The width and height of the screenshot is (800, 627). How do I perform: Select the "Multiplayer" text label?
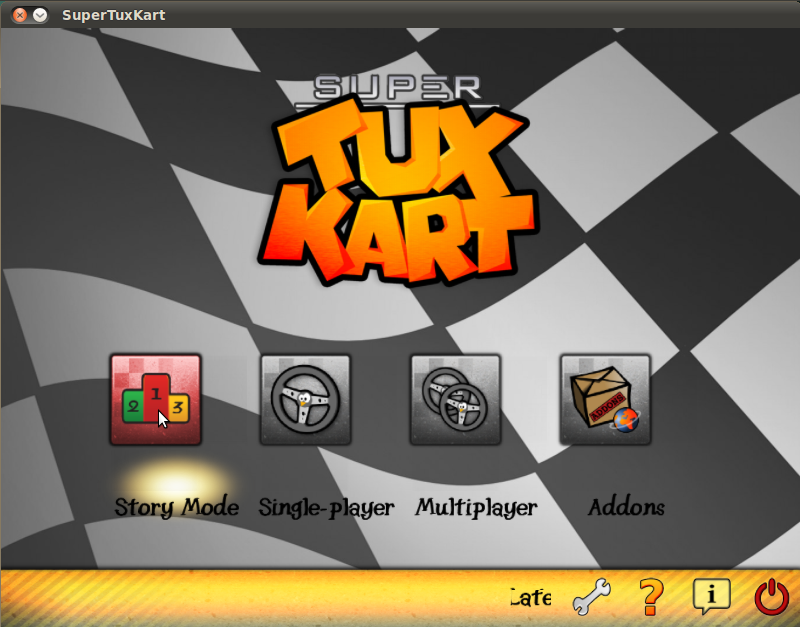click(x=476, y=507)
